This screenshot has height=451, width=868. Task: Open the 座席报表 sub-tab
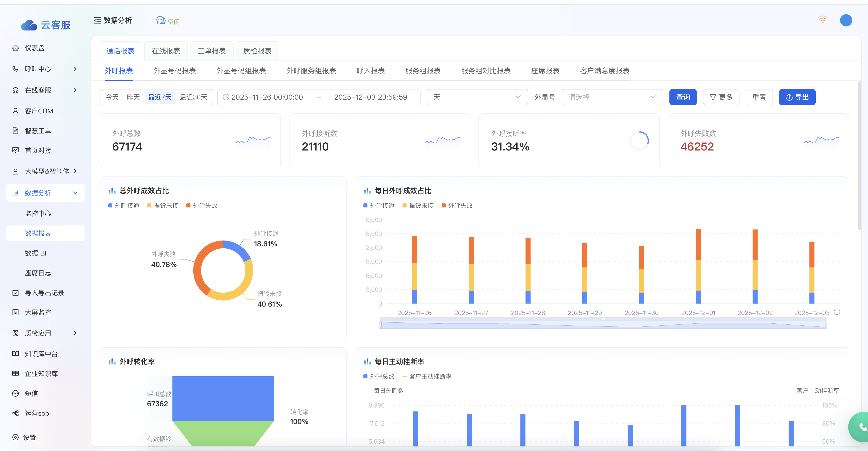545,71
